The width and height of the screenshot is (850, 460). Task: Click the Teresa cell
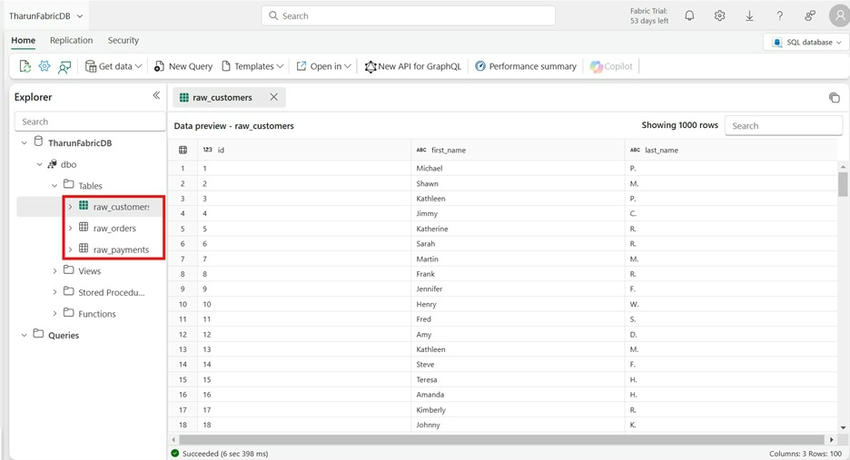click(518, 379)
